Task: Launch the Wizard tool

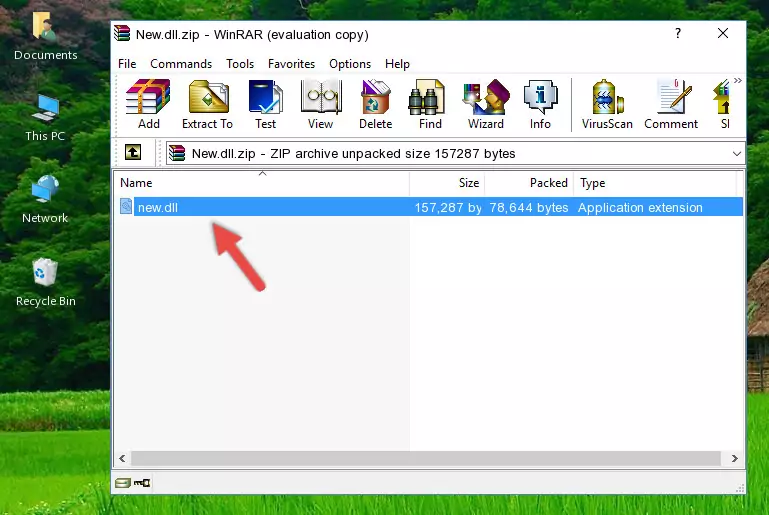Action: click(486, 104)
